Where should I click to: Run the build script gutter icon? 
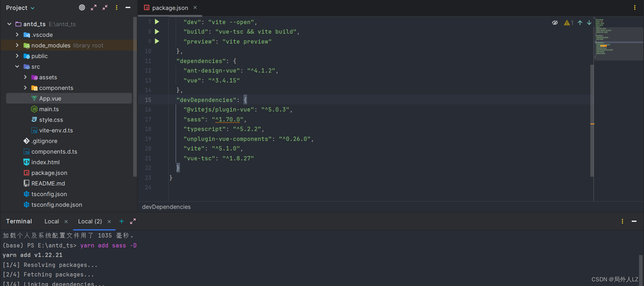point(157,32)
